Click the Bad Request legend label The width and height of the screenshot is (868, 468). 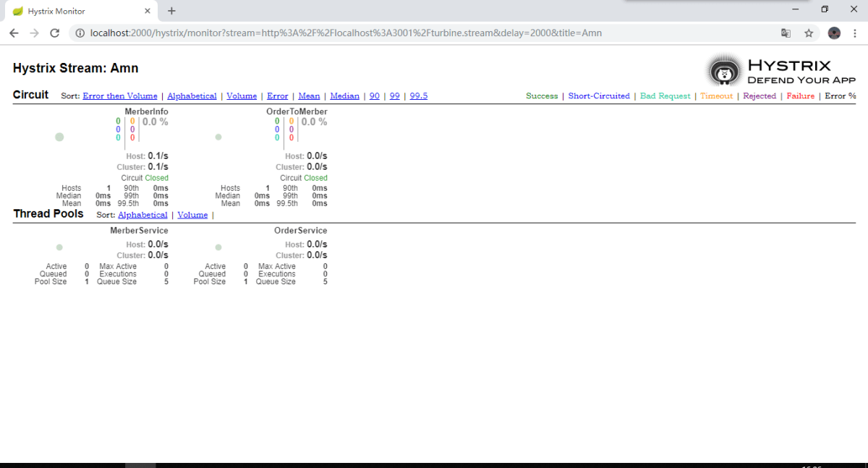(665, 96)
